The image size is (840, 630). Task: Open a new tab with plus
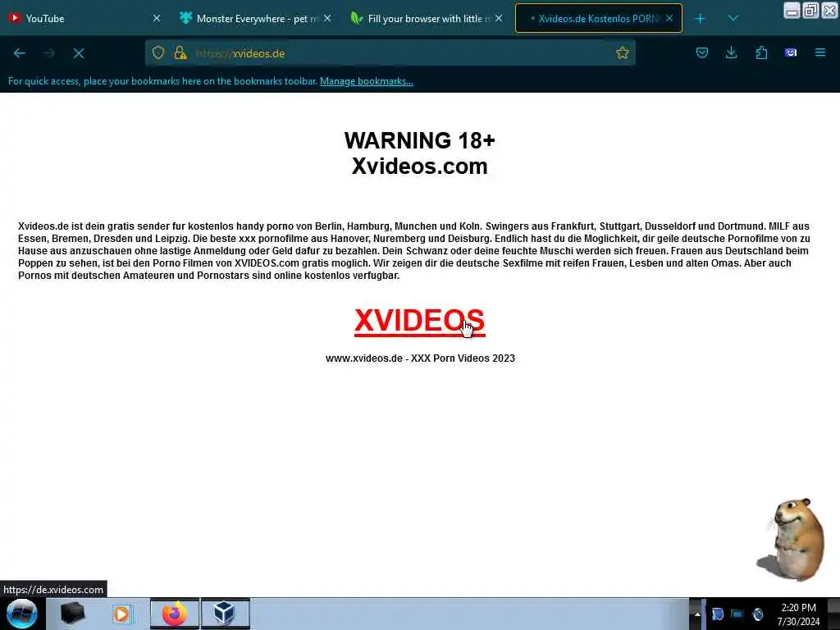[700, 19]
